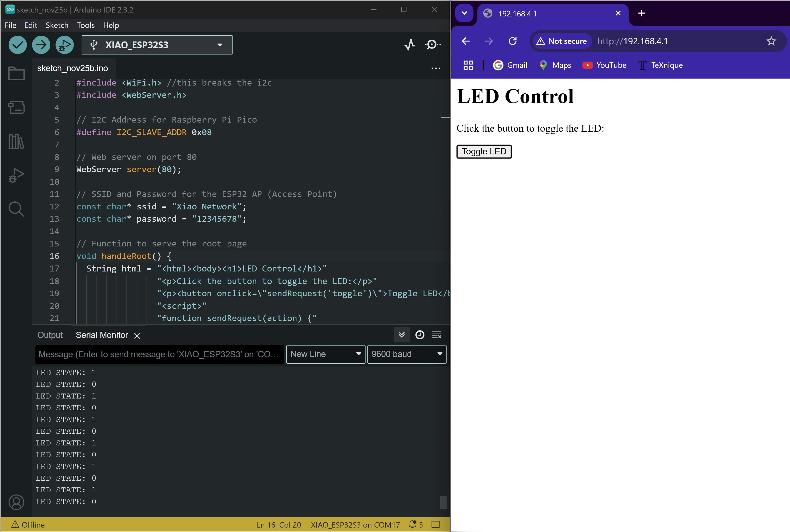Open the XIAO_ESP32S3 board selector dropdown

coord(157,45)
